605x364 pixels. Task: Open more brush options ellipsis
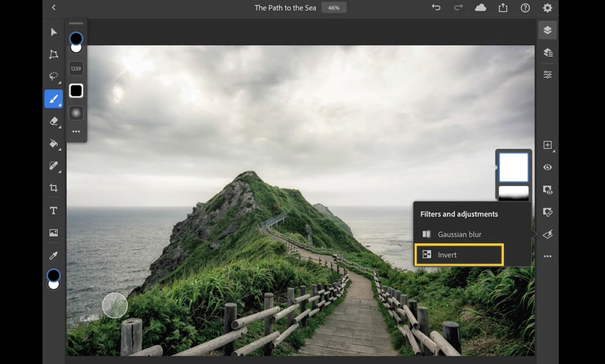click(x=76, y=132)
